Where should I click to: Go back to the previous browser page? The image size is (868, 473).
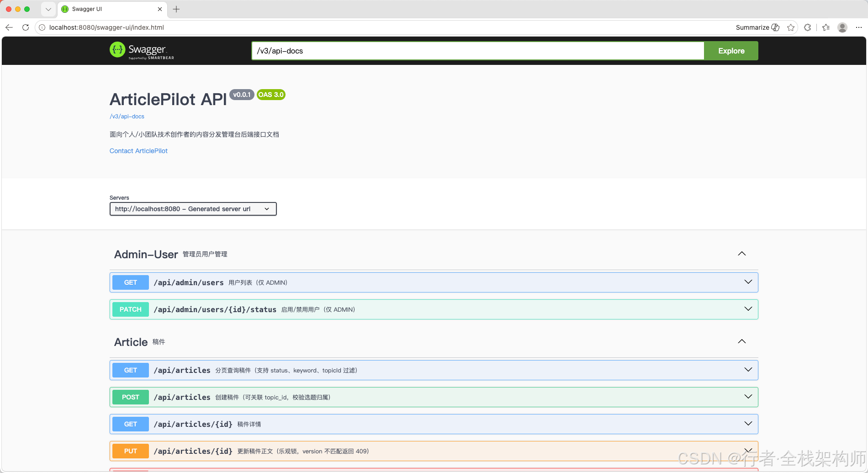pyautogui.click(x=9, y=27)
